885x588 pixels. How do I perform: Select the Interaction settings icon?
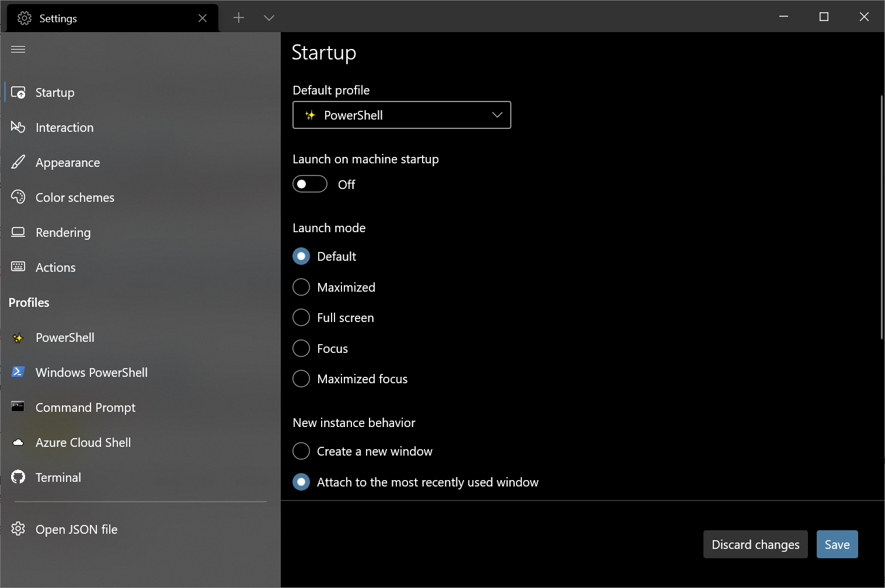tap(18, 127)
